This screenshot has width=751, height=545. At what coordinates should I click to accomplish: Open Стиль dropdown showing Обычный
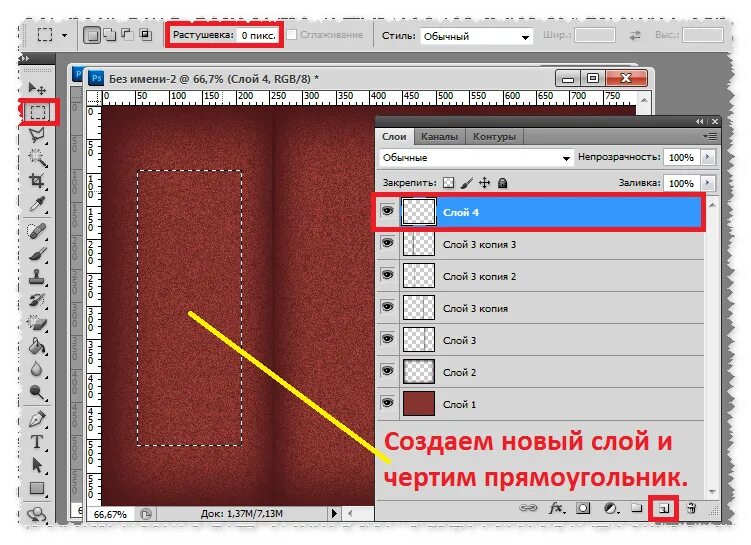pyautogui.click(x=477, y=36)
